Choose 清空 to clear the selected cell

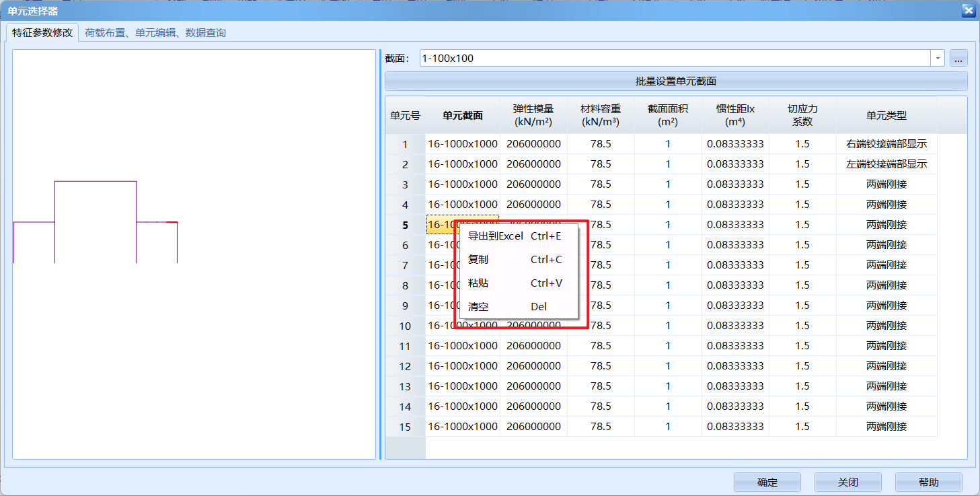(478, 306)
